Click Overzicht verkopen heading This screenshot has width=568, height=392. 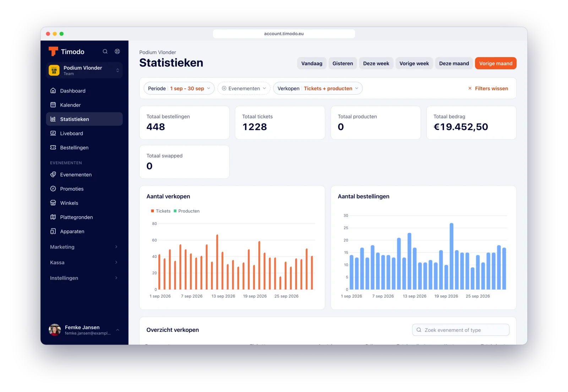coord(173,330)
